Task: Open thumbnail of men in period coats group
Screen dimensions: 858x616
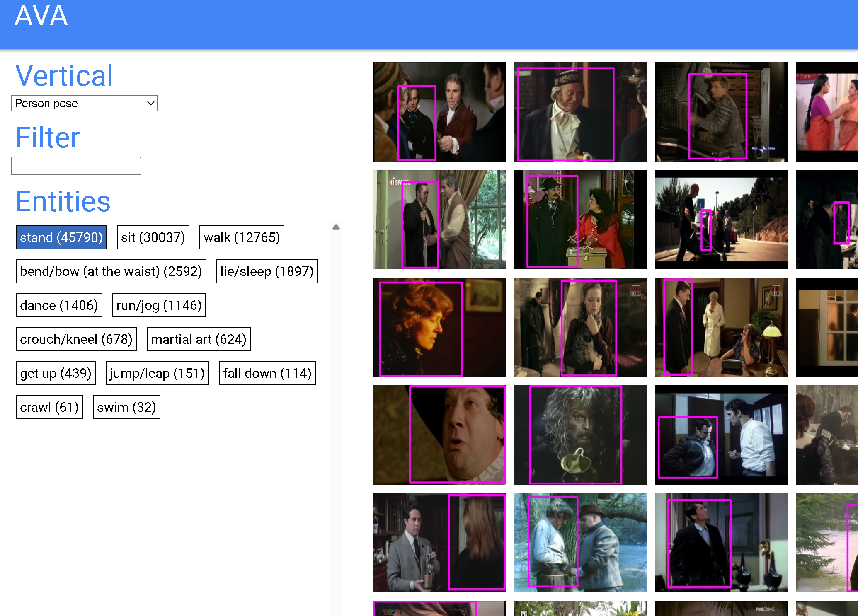Action: [439, 112]
